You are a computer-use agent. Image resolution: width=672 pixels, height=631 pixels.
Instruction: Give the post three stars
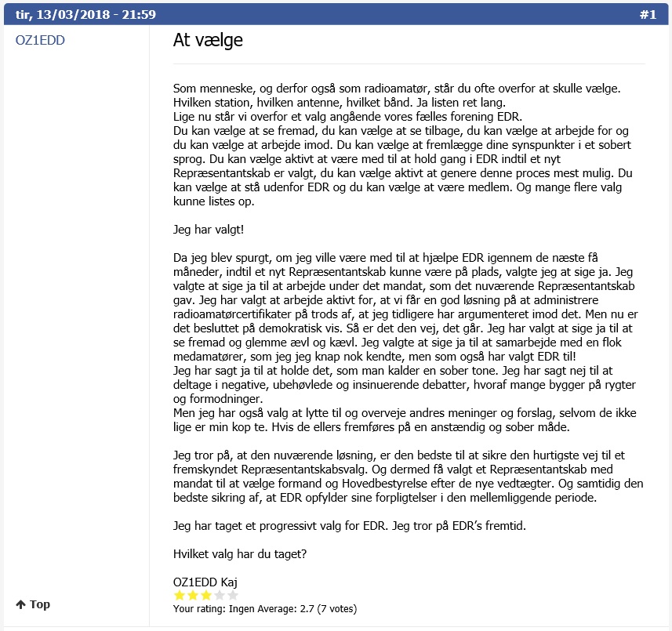(206, 595)
